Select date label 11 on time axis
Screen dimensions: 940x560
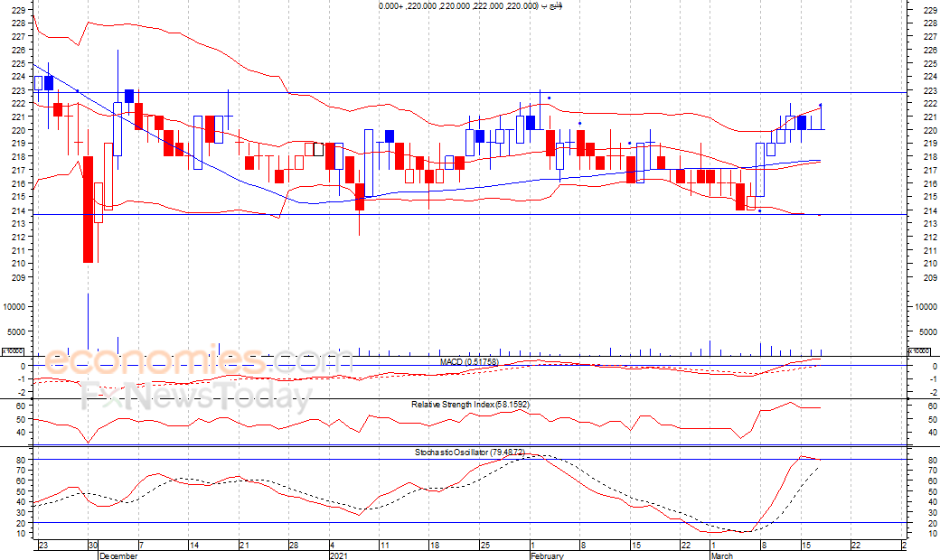tap(384, 545)
